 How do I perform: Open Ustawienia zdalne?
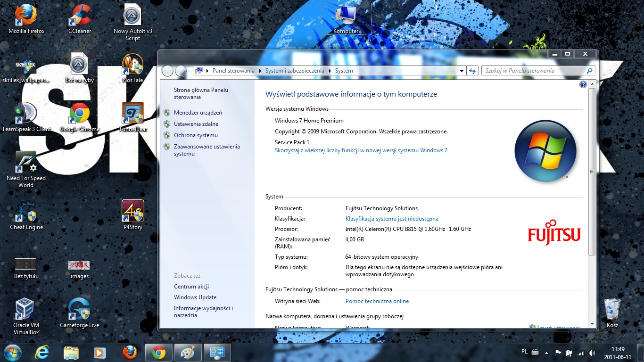pos(196,124)
